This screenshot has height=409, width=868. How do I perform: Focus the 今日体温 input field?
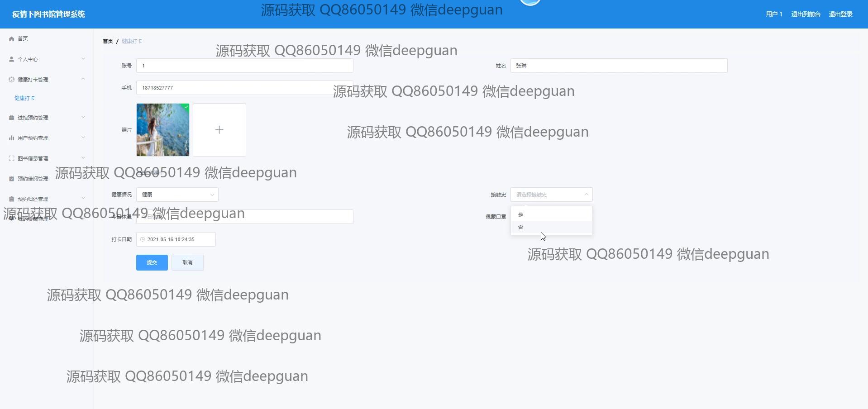(245, 217)
